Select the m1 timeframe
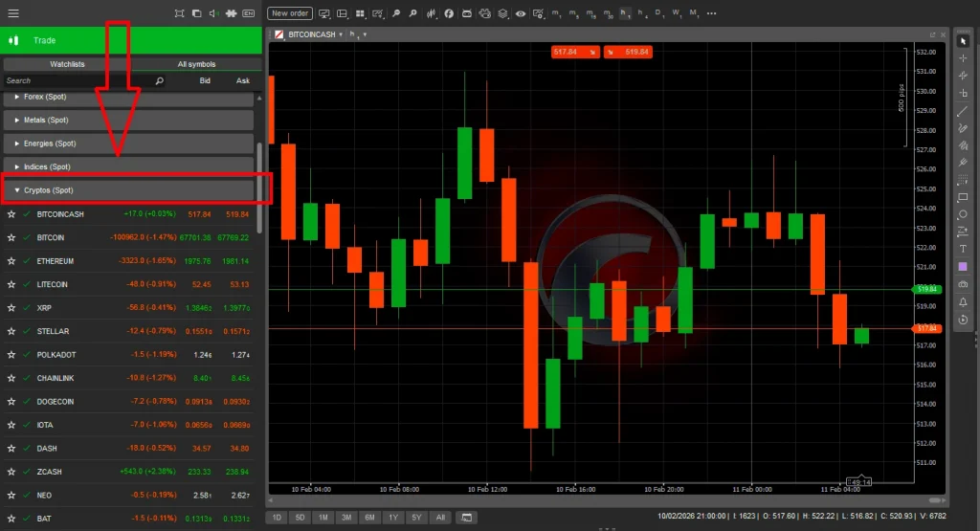Image resolution: width=980 pixels, height=531 pixels. [556, 13]
